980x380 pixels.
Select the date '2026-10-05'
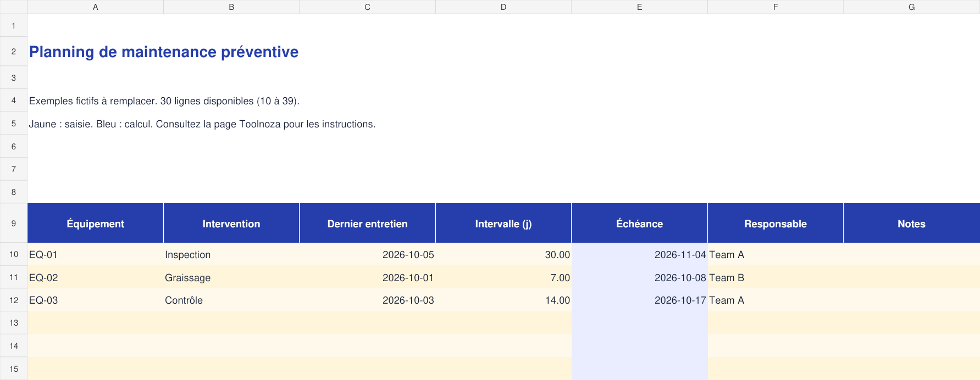pos(367,255)
